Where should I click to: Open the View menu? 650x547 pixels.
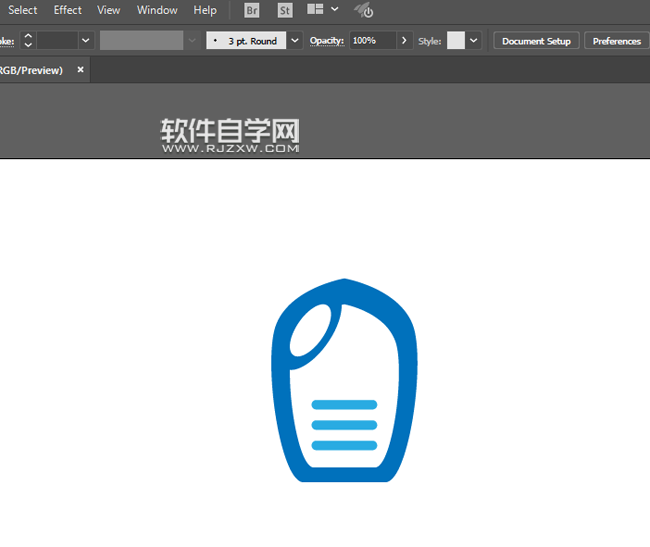(109, 10)
